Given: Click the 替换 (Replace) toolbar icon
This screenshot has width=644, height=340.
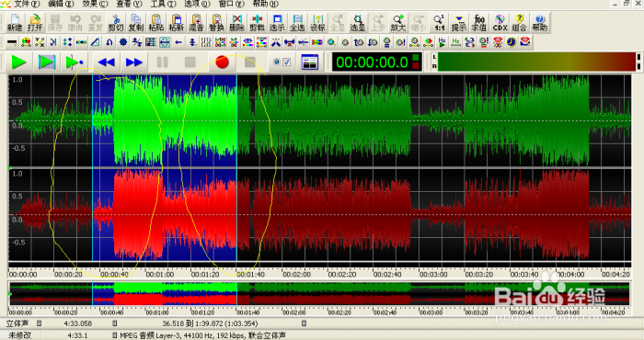Looking at the screenshot, I should 216,23.
